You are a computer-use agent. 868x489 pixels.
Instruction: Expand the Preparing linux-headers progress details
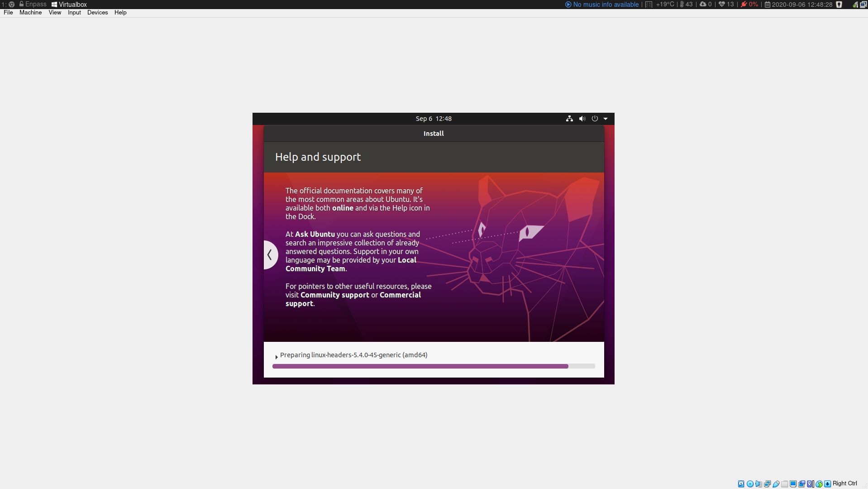point(276,356)
